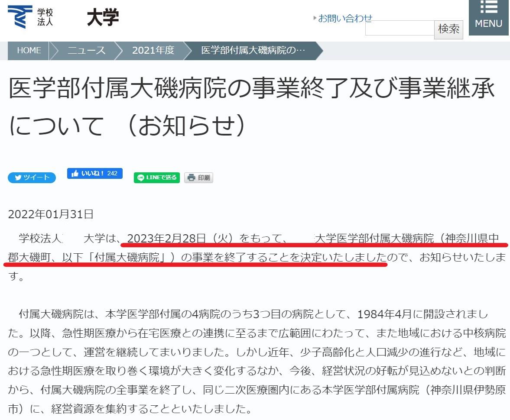Focus the search input field
This screenshot has width=510, height=420.
(400, 28)
